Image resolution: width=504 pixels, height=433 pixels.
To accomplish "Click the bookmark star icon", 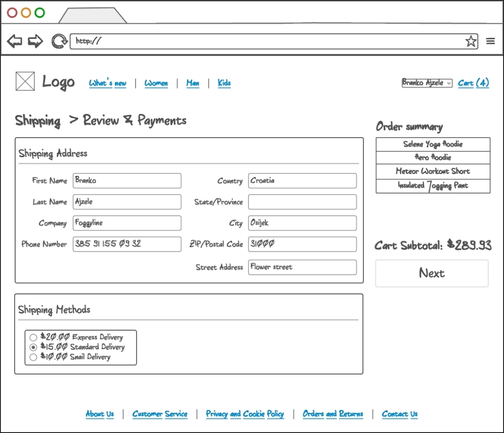I will coord(471,41).
